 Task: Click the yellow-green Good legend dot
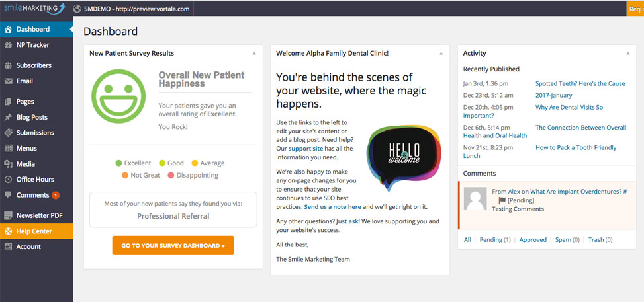click(x=161, y=163)
